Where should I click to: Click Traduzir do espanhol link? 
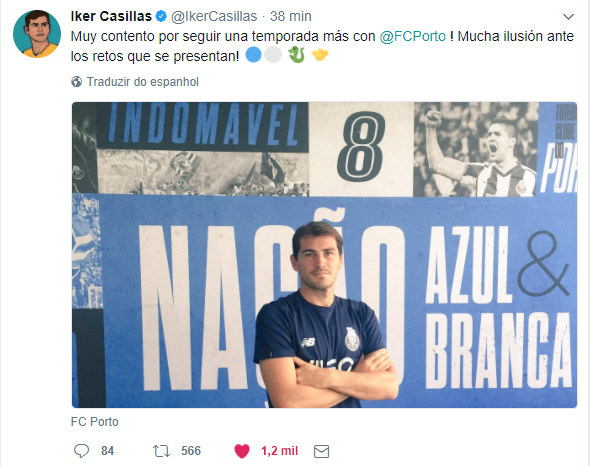coord(143,82)
